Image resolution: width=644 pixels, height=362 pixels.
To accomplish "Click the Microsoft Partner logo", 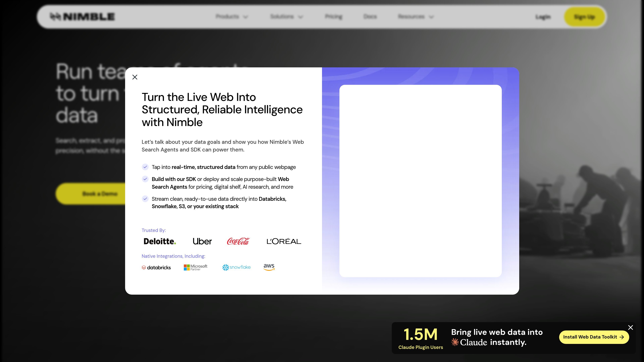I will click(x=196, y=267).
